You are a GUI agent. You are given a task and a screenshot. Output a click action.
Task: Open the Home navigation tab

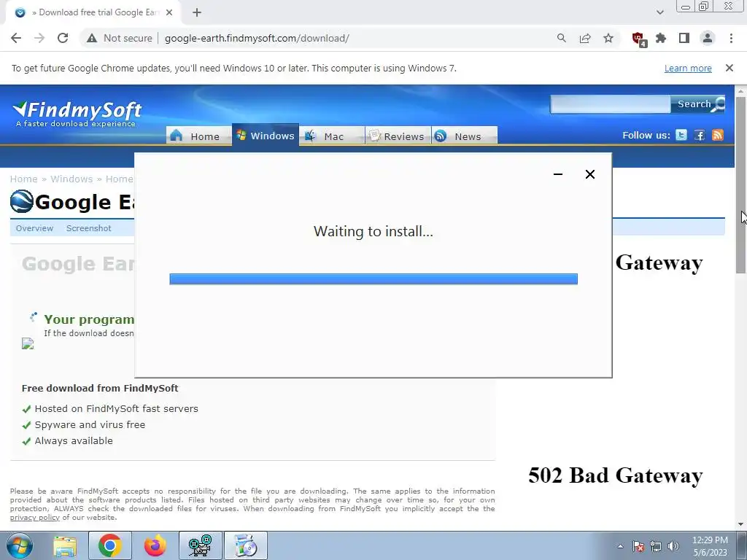199,136
